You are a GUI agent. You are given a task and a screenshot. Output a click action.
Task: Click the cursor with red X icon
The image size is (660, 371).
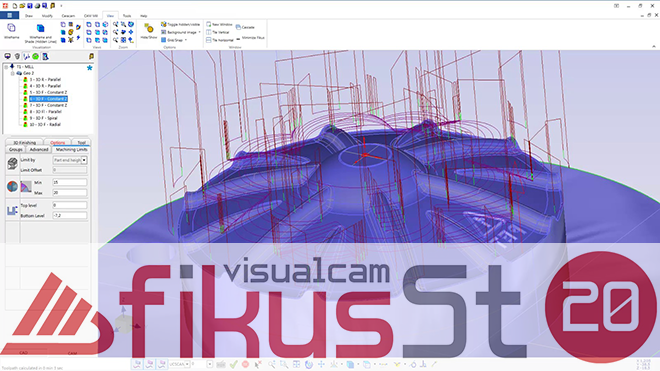258,364
